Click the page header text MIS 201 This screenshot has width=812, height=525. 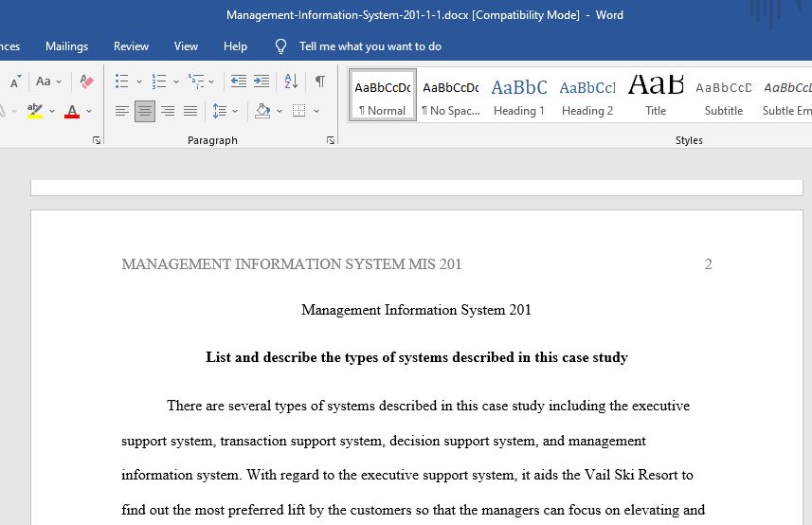point(435,264)
